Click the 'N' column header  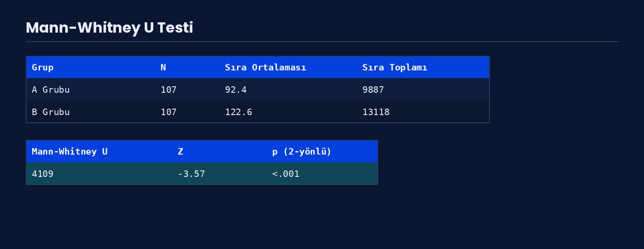[163, 67]
